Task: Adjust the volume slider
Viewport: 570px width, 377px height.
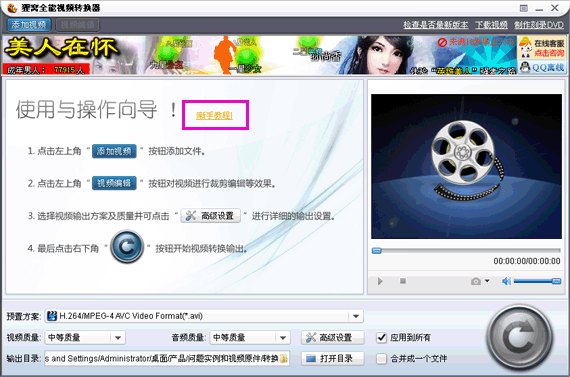Action: click(x=537, y=281)
